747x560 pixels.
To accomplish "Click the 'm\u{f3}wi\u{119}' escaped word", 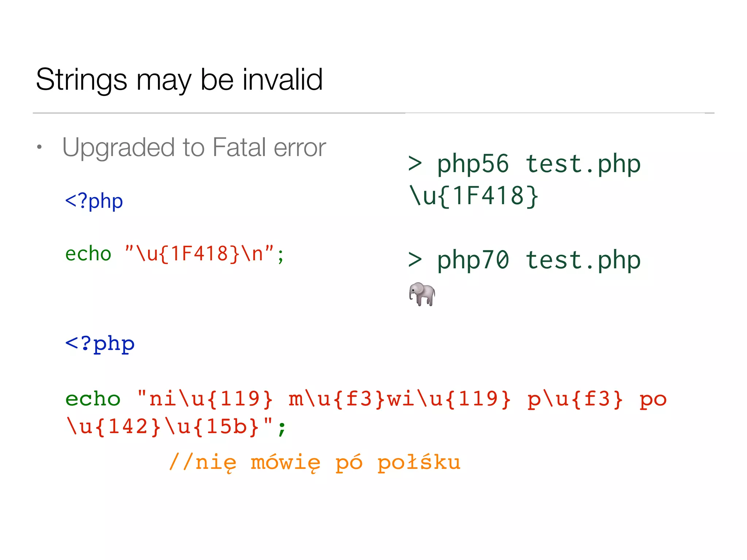I will click(x=400, y=399).
